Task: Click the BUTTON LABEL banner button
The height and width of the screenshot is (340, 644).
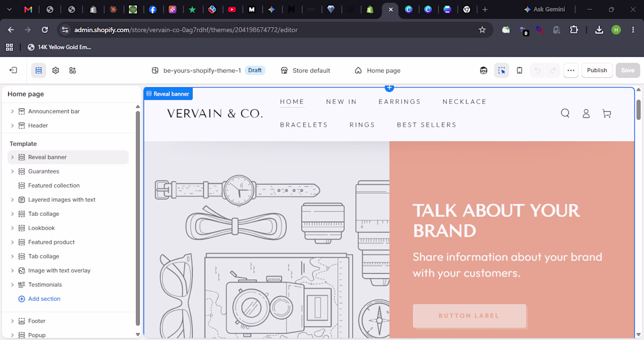Action: tap(469, 316)
